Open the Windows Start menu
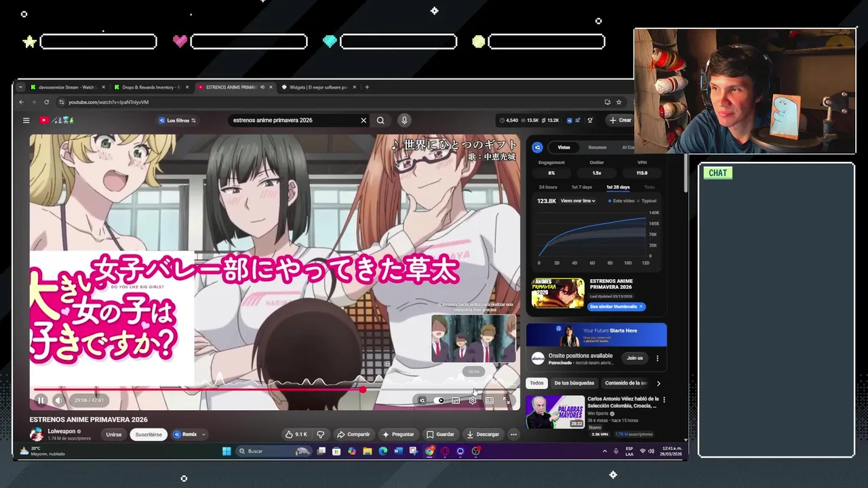The image size is (868, 488). tap(226, 451)
